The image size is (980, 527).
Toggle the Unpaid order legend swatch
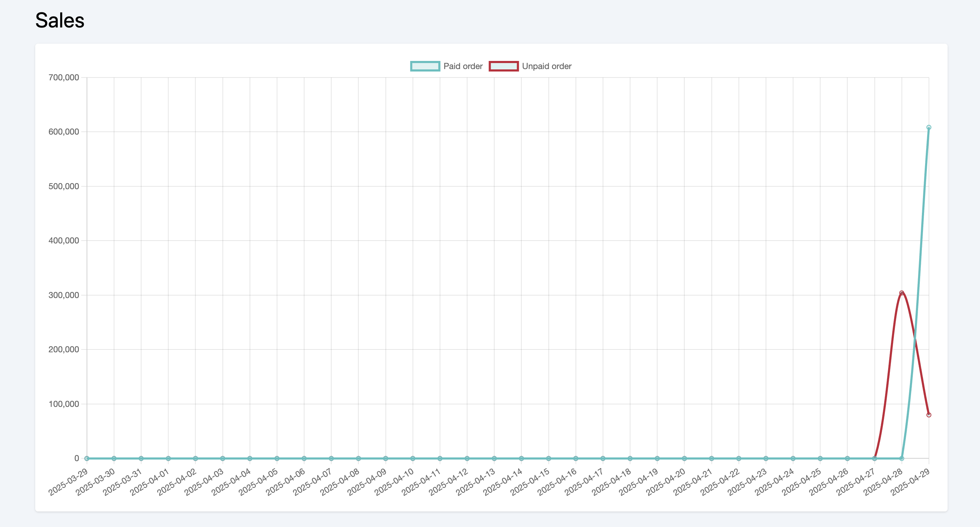point(503,66)
